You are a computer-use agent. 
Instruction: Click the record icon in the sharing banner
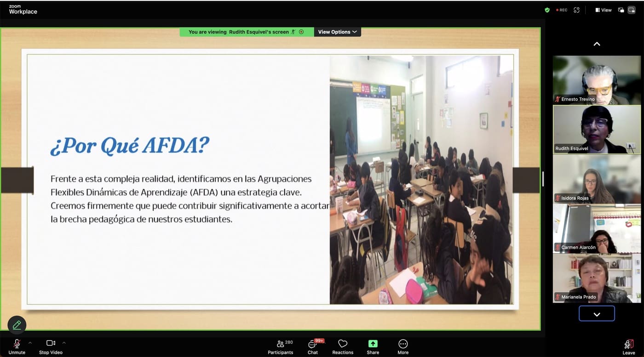click(301, 32)
